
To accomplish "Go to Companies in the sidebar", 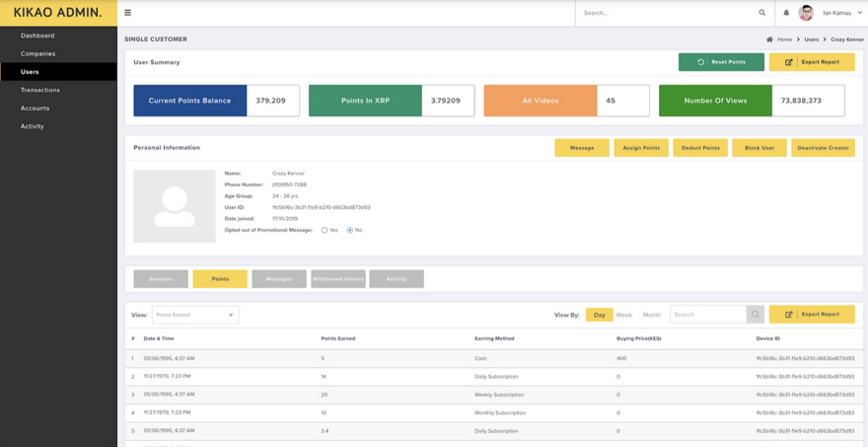I will pos(38,53).
